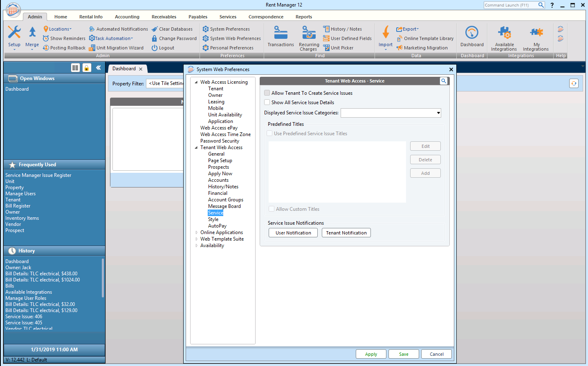Click the Tenant Notification button
This screenshot has height=366, width=588.
coord(346,233)
